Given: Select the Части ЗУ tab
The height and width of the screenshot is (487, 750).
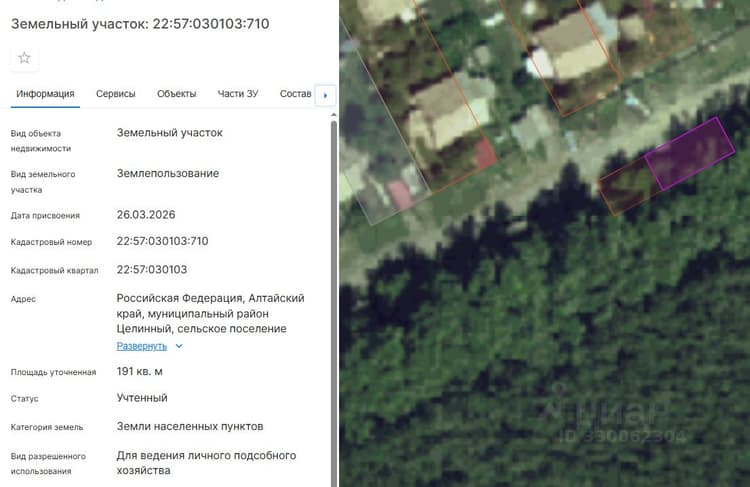Looking at the screenshot, I should click(x=238, y=94).
